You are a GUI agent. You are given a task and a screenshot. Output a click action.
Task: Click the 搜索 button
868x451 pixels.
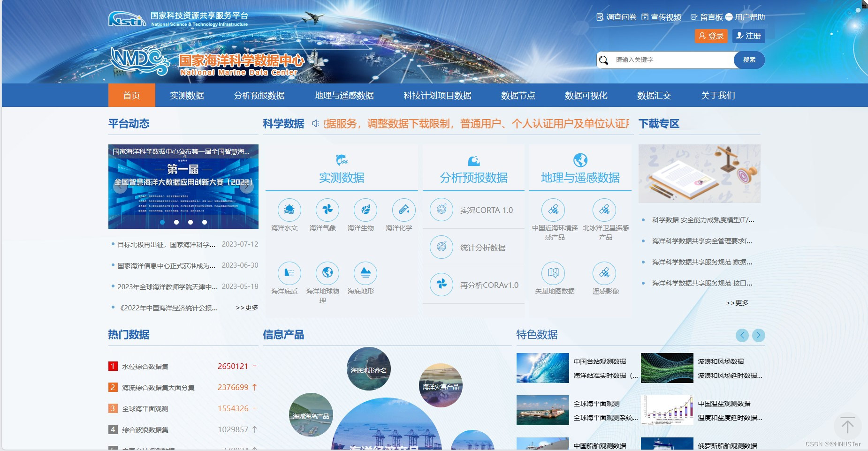[749, 60]
